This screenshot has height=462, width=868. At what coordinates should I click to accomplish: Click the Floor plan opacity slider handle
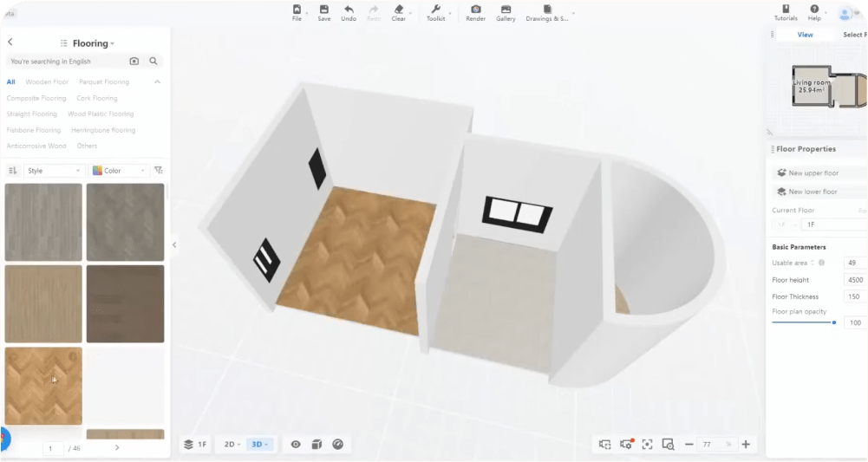(x=834, y=322)
